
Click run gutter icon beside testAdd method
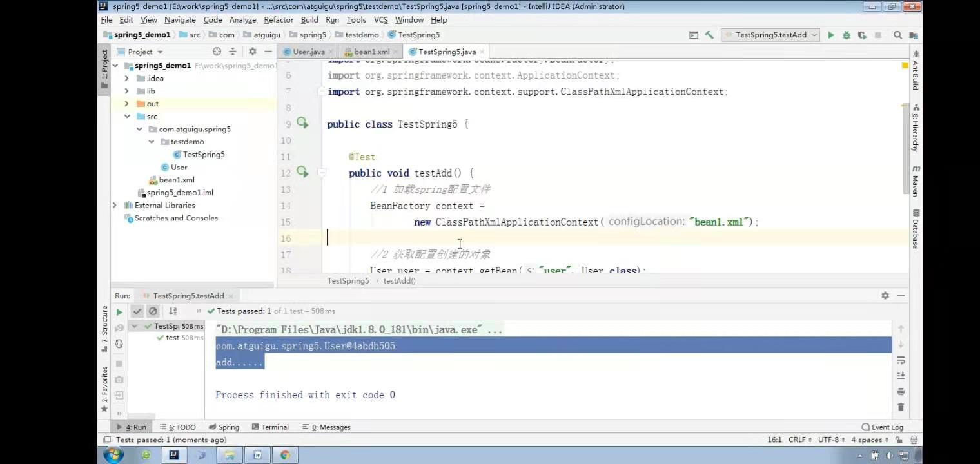click(x=302, y=172)
